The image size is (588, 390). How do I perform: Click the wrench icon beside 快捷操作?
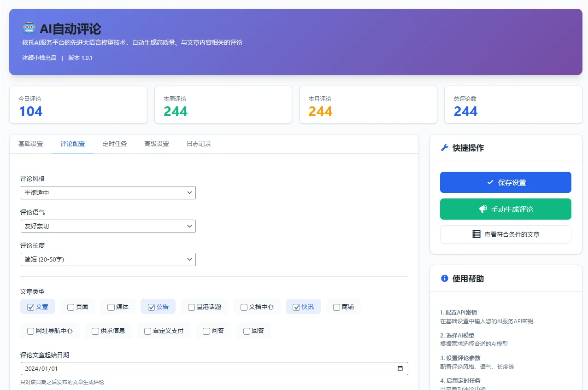(x=444, y=148)
